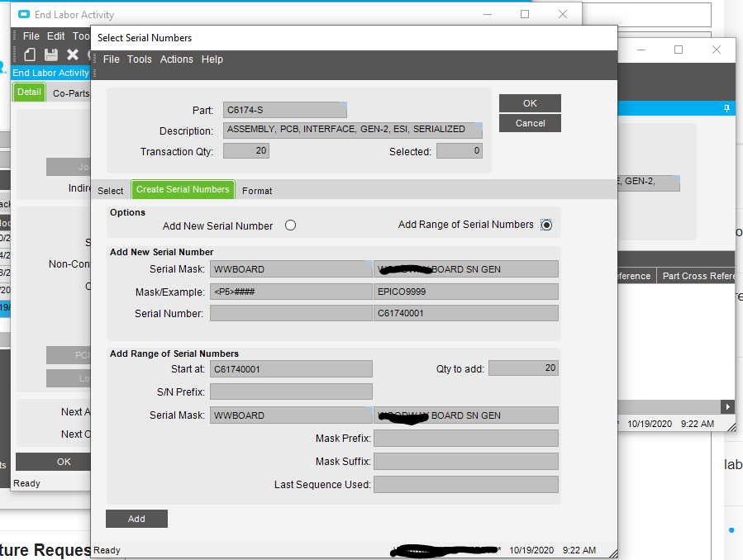Viewport: 743px width, 560px height.
Task: Click the X delete icon on the toolbar
Action: tap(71, 54)
